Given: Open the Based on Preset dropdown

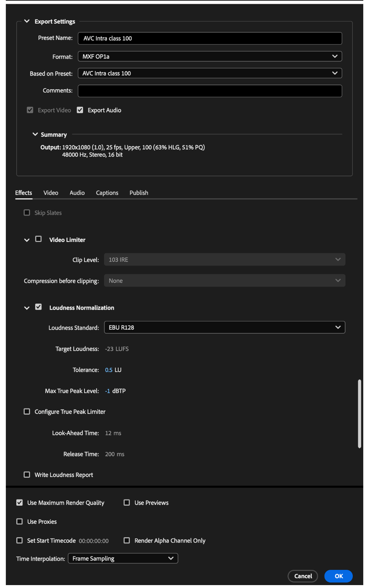Looking at the screenshot, I should tap(210, 73).
